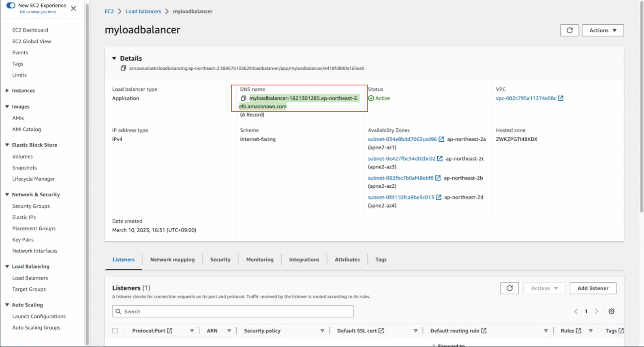Go to previous listeners page arrow
644x347 pixels.
pos(576,311)
